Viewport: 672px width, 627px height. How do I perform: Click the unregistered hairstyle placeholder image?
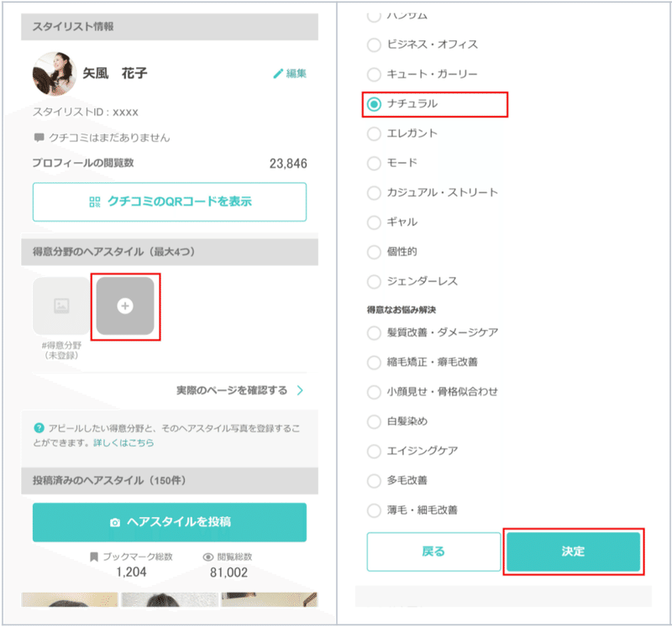pyautogui.click(x=61, y=306)
